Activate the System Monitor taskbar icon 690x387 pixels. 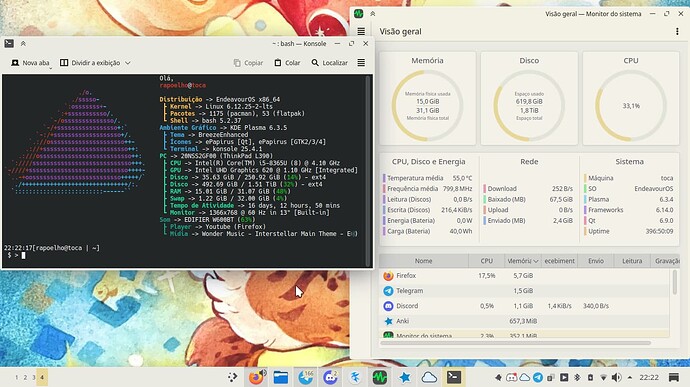pyautogui.click(x=380, y=377)
